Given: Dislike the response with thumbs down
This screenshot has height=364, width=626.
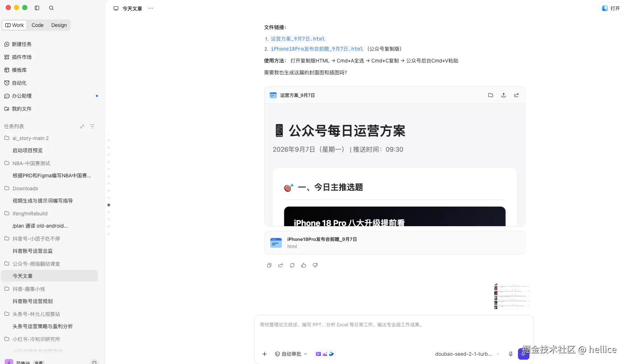Looking at the screenshot, I should tap(315, 265).
